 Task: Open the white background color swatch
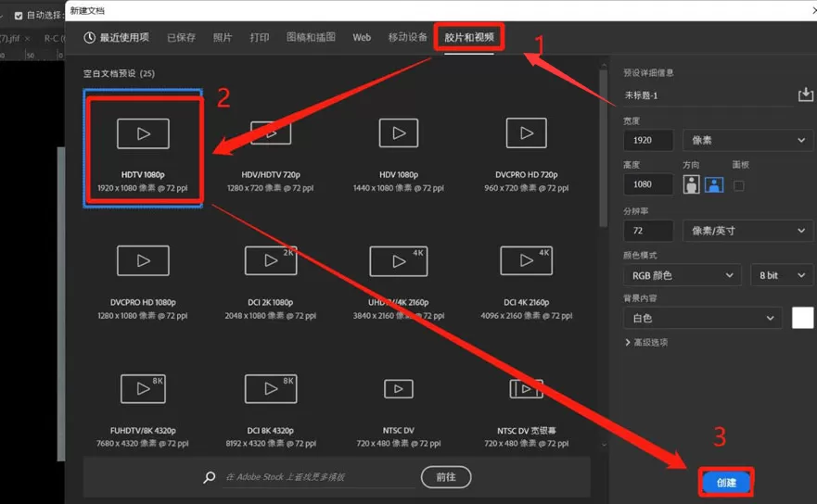click(x=802, y=318)
